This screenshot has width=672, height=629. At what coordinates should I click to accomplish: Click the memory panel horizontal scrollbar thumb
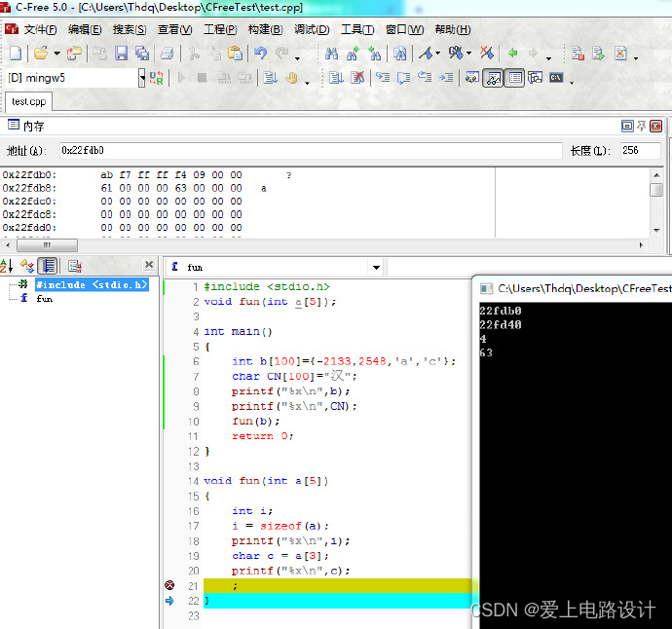click(47, 245)
